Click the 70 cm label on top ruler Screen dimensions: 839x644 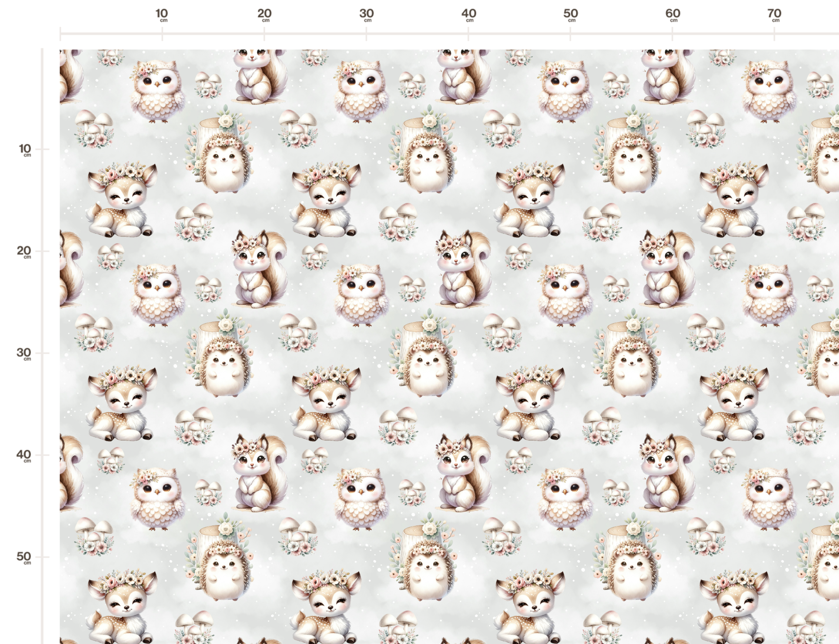point(774,15)
